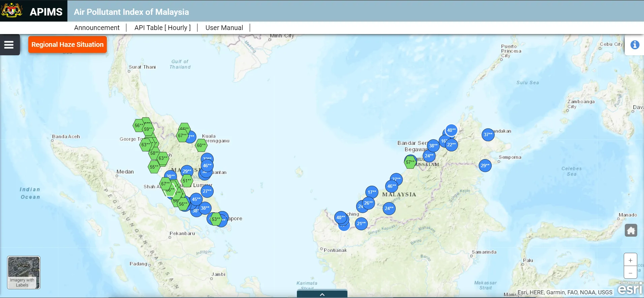Select the green 53** marker near Singapore
Viewport: 644px width, 298px height.
(216, 219)
